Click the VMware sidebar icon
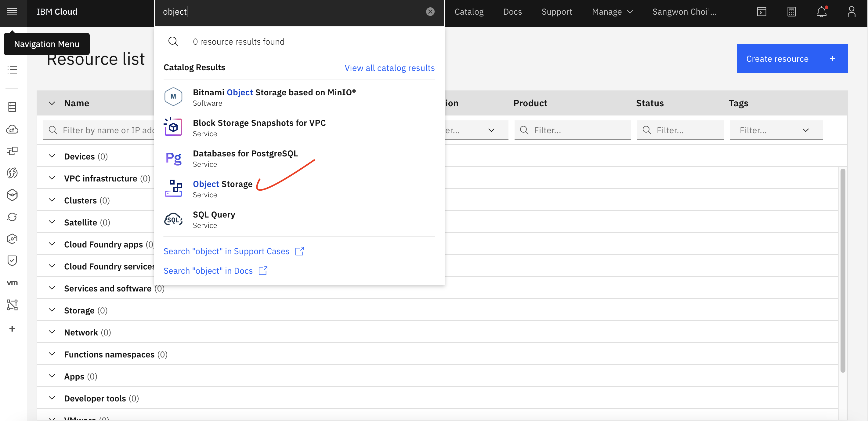The width and height of the screenshot is (868, 421). tap(12, 283)
